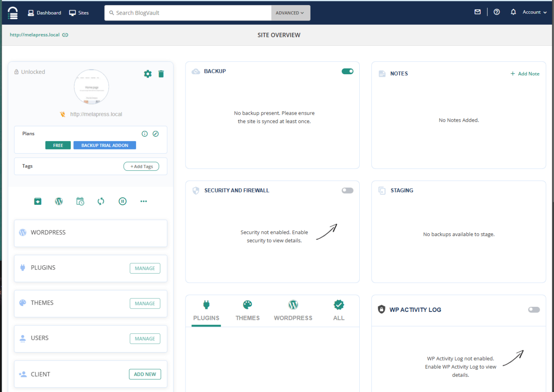The width and height of the screenshot is (554, 392).
Task: Click the link icon beside site URL
Action: [x=65, y=35]
